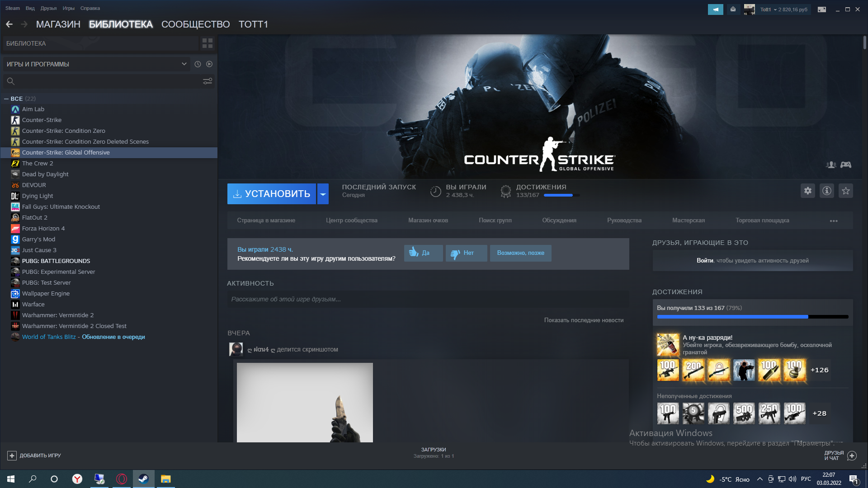The image size is (868, 488).
Task: Open the TOTT1 profile tab
Action: pyautogui.click(x=253, y=24)
